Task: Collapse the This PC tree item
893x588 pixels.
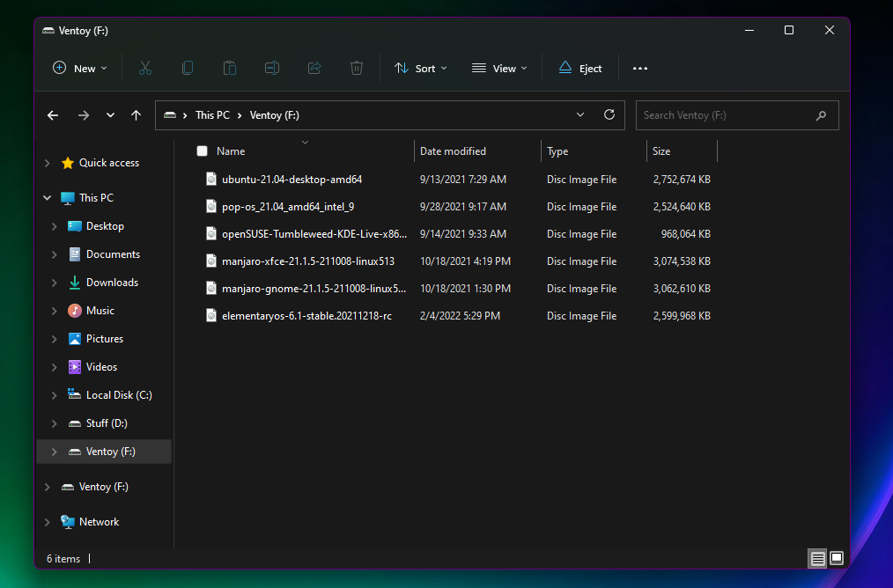Action: [47, 197]
